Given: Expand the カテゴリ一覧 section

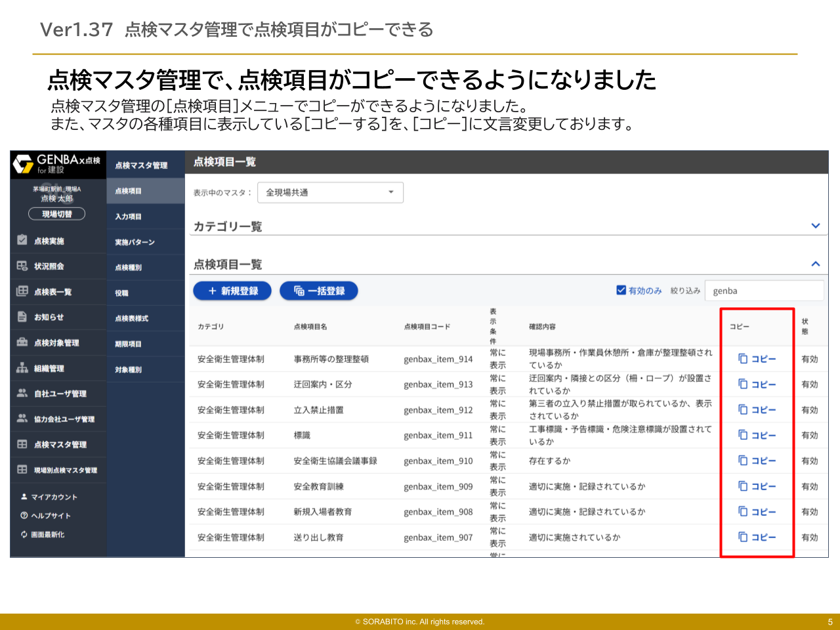Looking at the screenshot, I should (x=816, y=225).
